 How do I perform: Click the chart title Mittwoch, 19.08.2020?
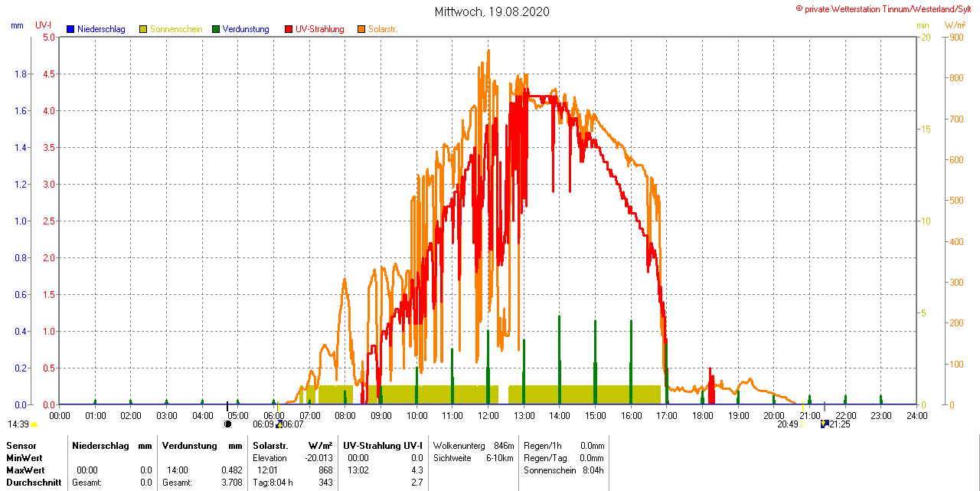(492, 11)
